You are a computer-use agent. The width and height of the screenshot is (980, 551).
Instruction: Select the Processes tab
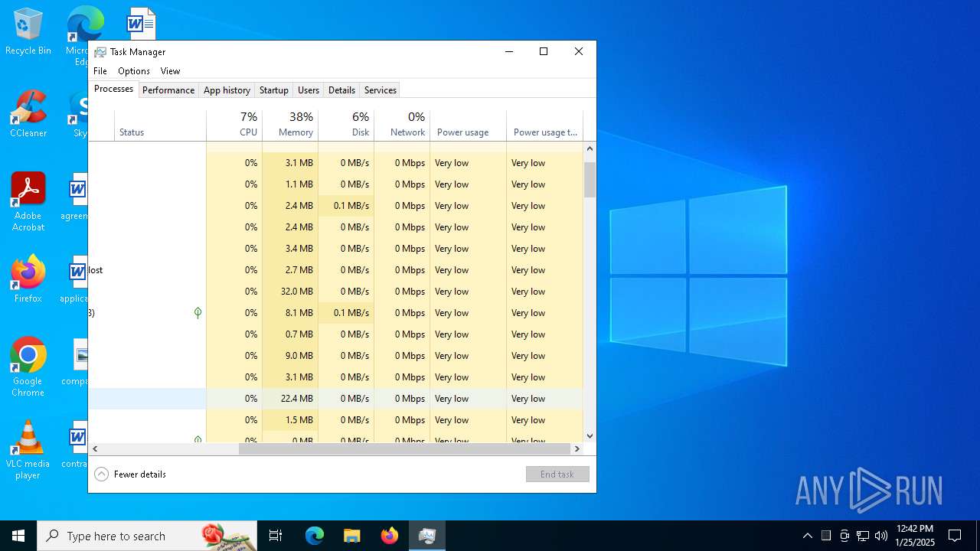tap(113, 89)
